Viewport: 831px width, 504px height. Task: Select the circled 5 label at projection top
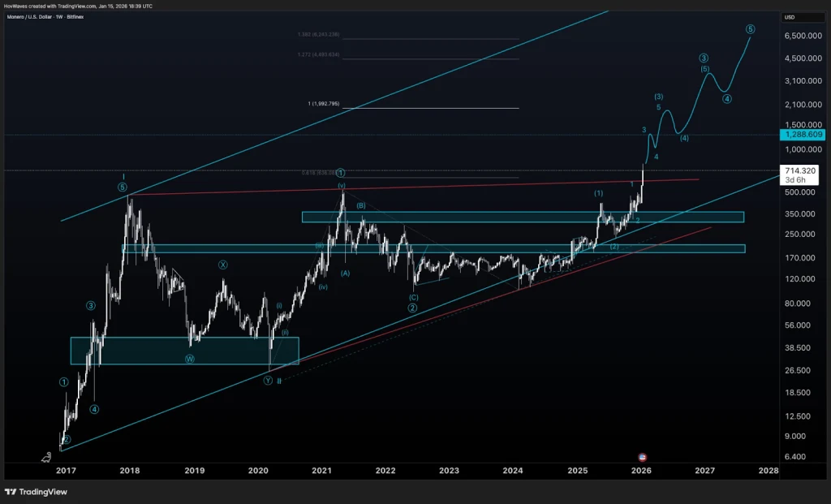[751, 29]
